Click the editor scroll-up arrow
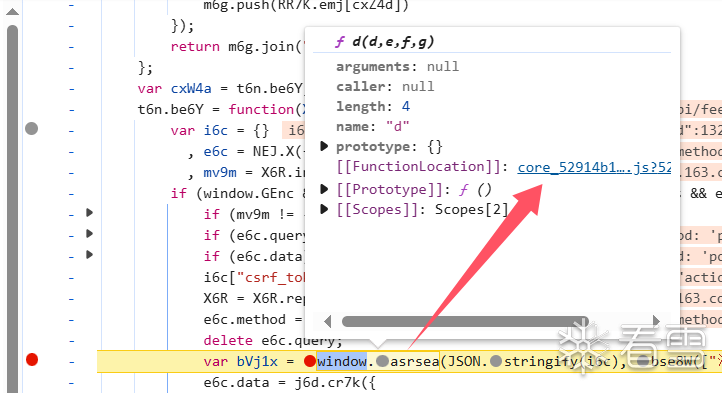722x393 pixels. (x=12, y=12)
